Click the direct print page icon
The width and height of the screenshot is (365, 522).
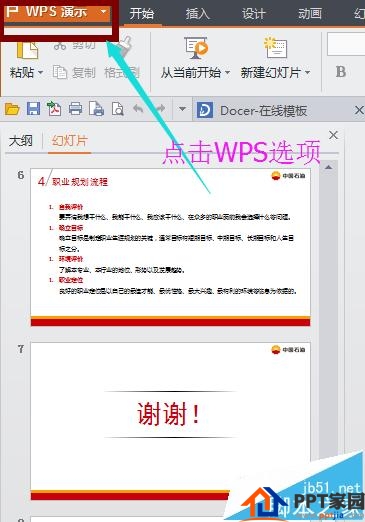click(96, 109)
